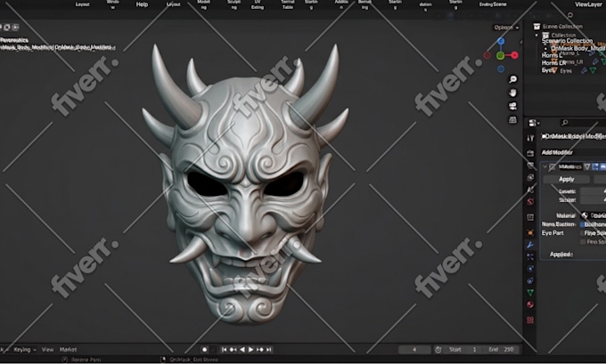Click the keyframe clock icon beside Start
The image size is (606, 364).
coord(438,350)
